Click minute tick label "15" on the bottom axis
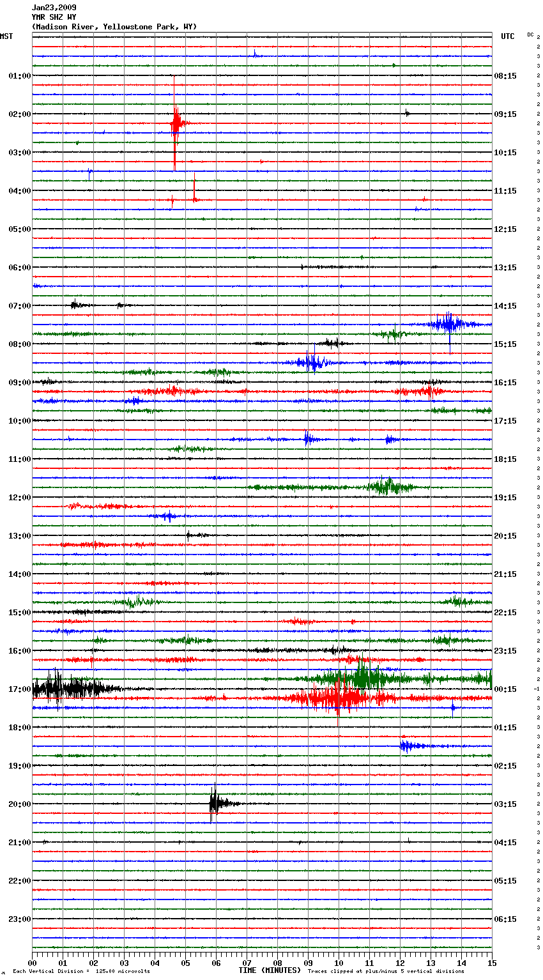The image size is (543, 980). pyautogui.click(x=492, y=963)
